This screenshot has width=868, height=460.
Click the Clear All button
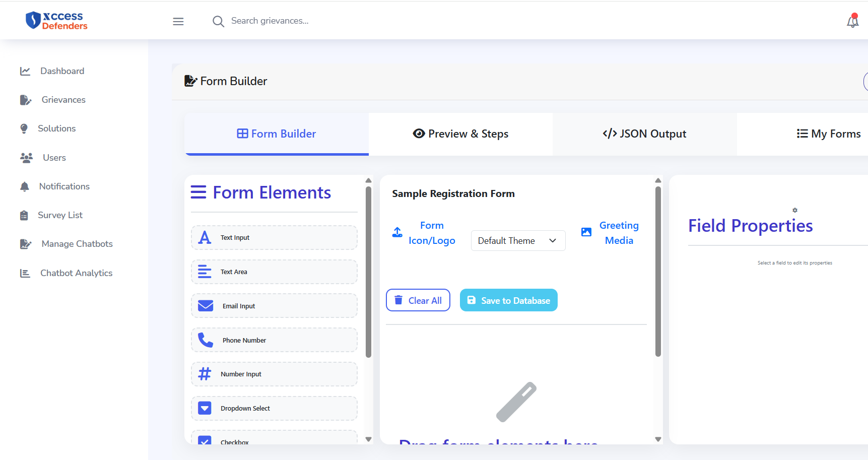418,300
